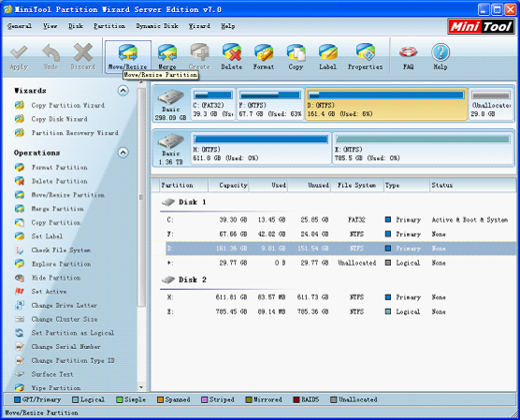The image size is (520, 420).
Task: Click the Discard X toolbar icon
Action: click(x=83, y=56)
